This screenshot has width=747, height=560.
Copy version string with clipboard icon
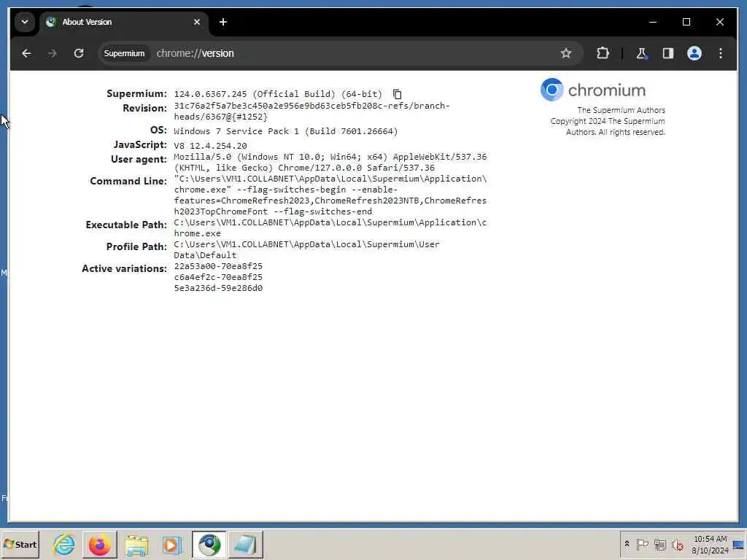(398, 94)
